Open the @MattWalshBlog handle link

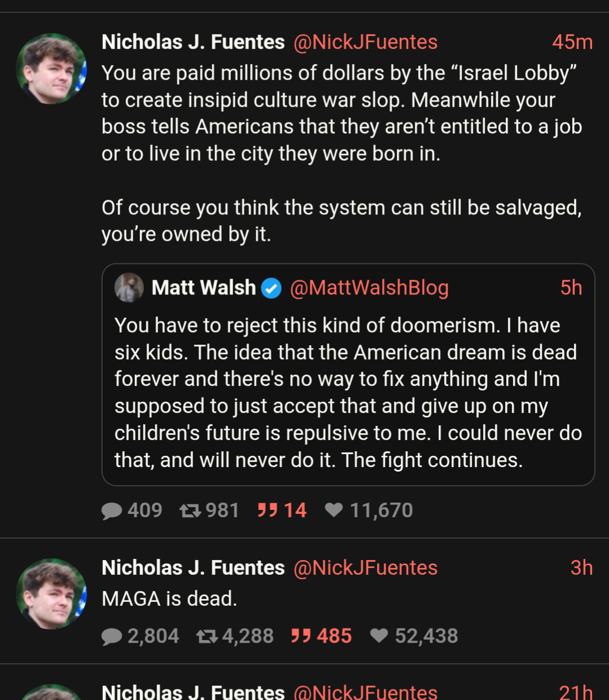point(369,288)
